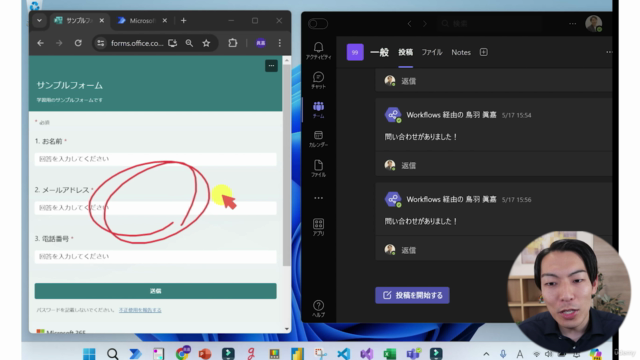
Task: Open カレンダー in Teams sidebar
Action: 318,139
